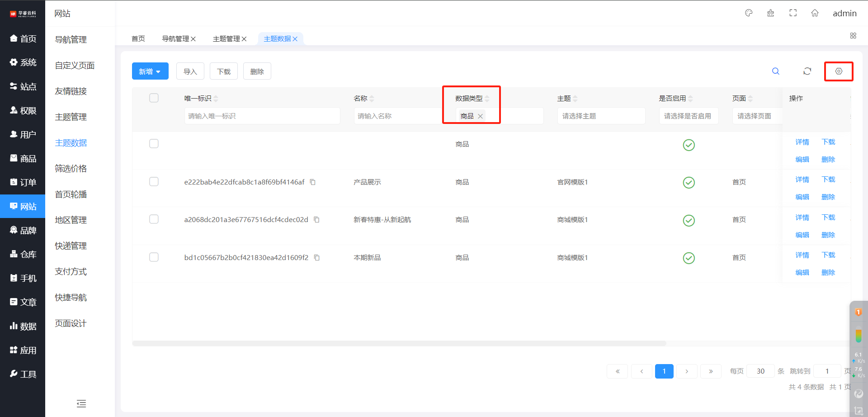The image size is (868, 417).
Task: Check the 产品展示 row checkbox
Action: tap(154, 182)
